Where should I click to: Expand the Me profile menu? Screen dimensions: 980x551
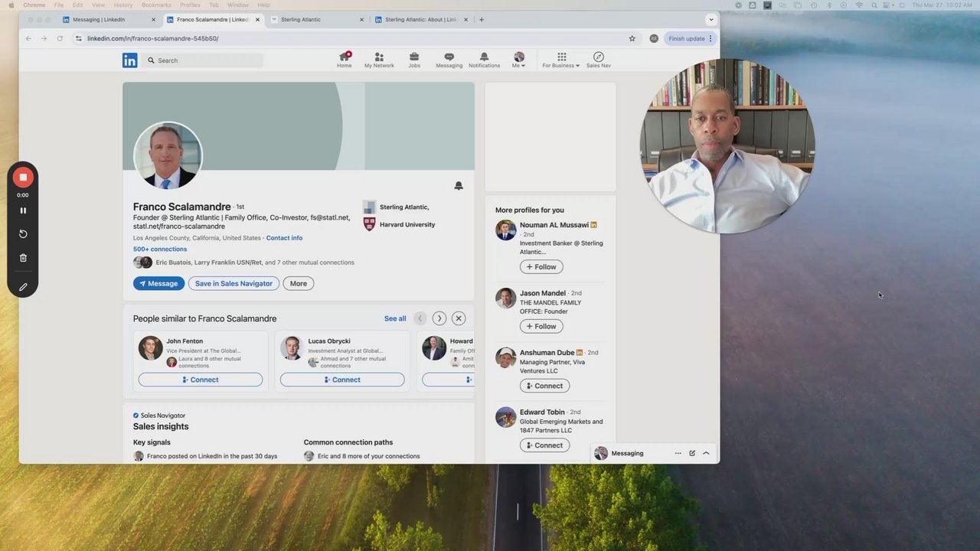(518, 60)
